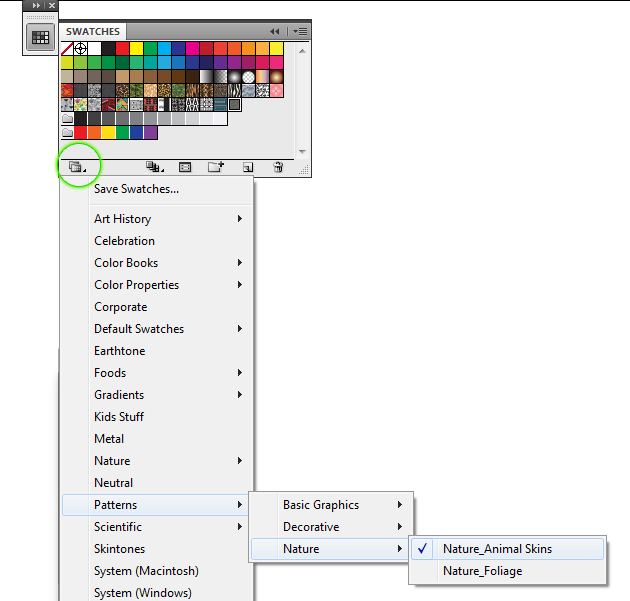Expand the Color Books submenu
This screenshot has height=601, width=630.
tap(158, 263)
